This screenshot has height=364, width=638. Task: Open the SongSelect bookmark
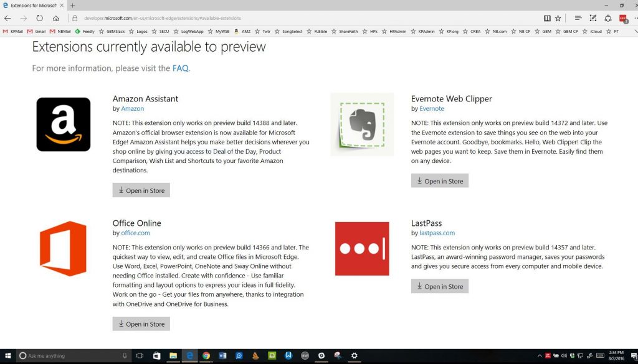point(288,31)
